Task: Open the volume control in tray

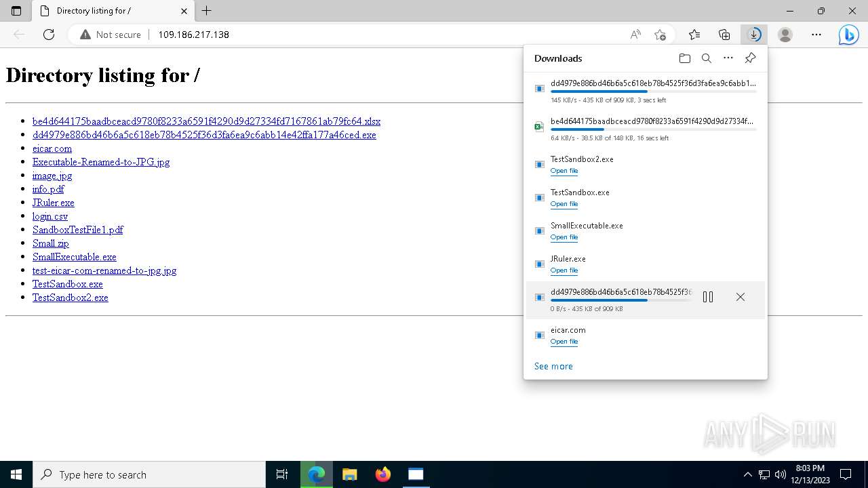Action: click(781, 474)
